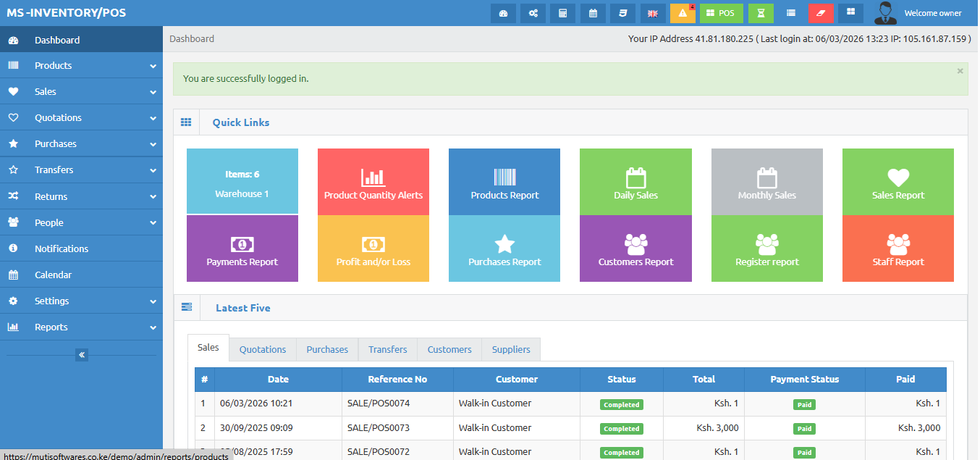This screenshot has width=980, height=460.
Task: Click the SALE/POS0074 reference cell
Action: pyautogui.click(x=397, y=403)
